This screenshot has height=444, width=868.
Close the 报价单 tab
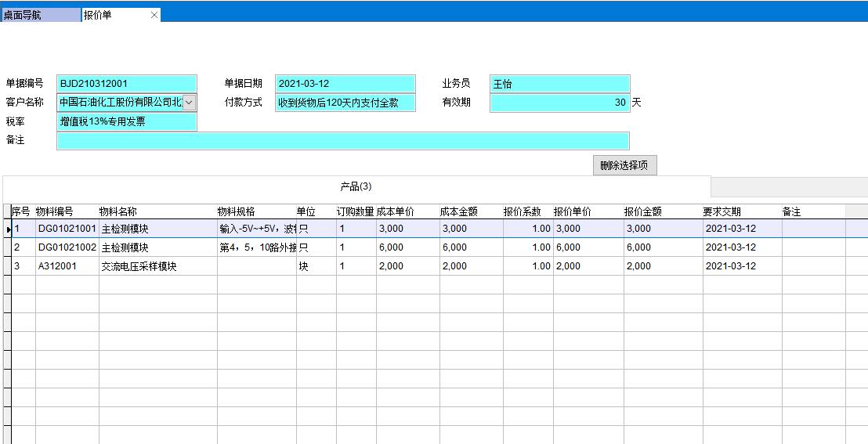pyautogui.click(x=154, y=15)
